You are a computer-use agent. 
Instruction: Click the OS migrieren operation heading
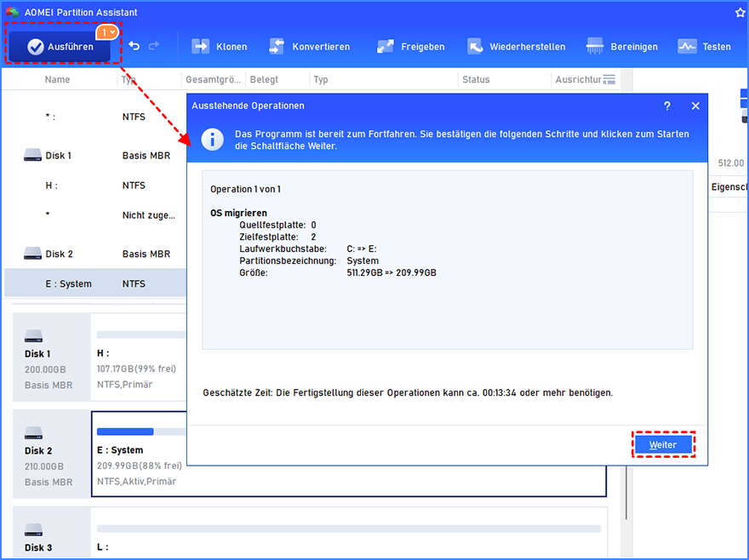tap(238, 213)
